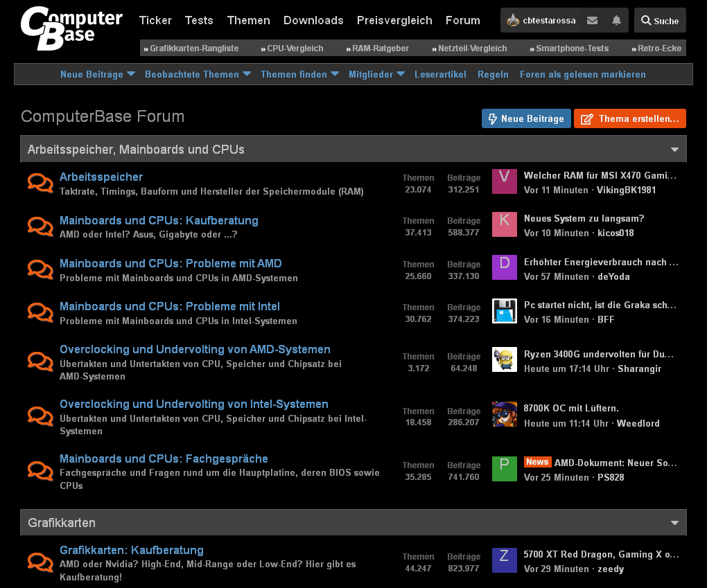707x588 pixels.
Task: Open the Downloads menu item
Action: [313, 20]
